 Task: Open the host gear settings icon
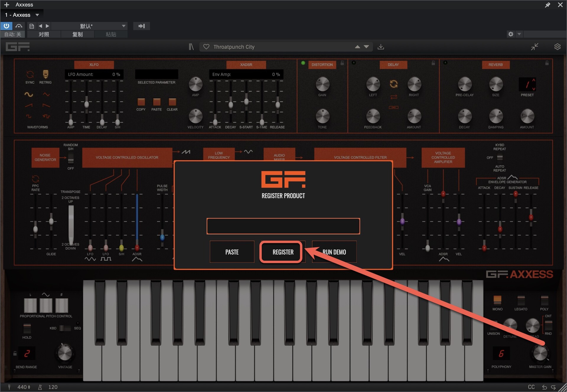point(511,34)
